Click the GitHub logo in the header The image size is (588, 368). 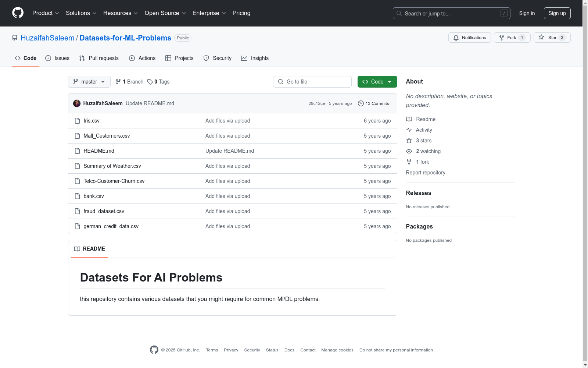(x=18, y=13)
